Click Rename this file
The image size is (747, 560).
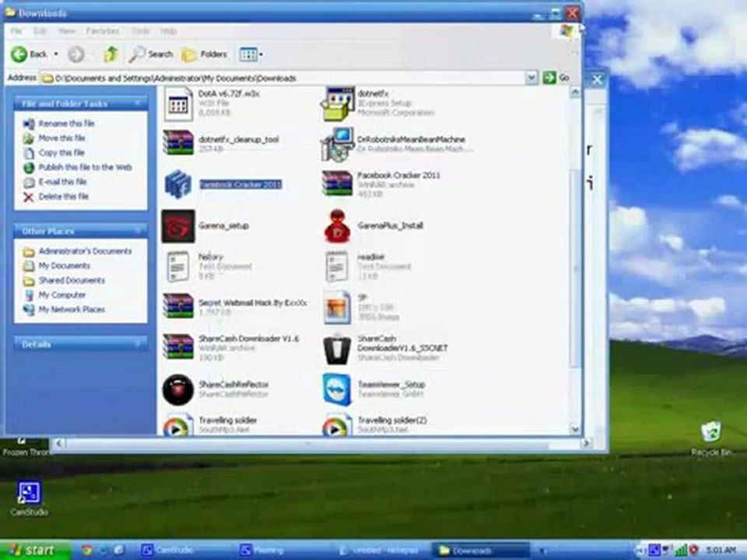coord(66,124)
